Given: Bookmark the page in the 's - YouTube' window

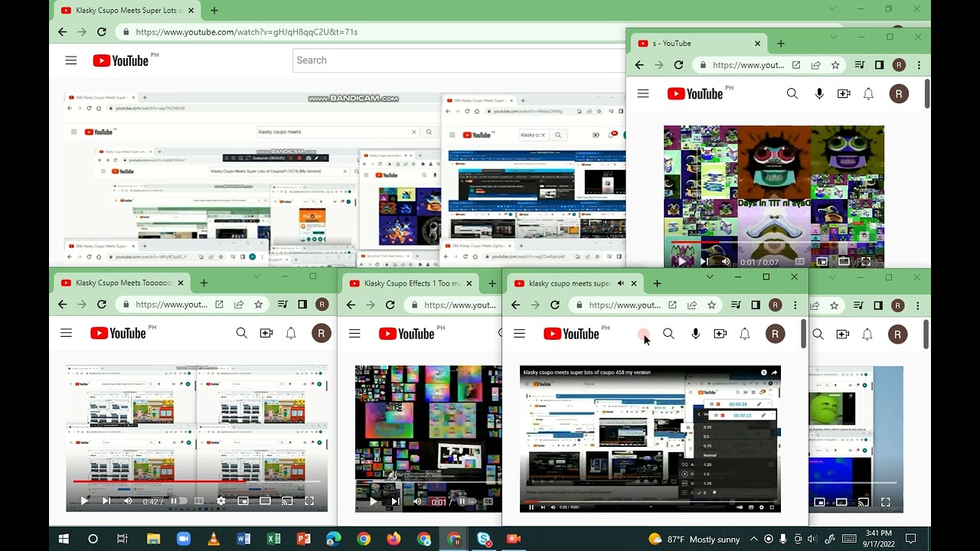Looking at the screenshot, I should [835, 65].
